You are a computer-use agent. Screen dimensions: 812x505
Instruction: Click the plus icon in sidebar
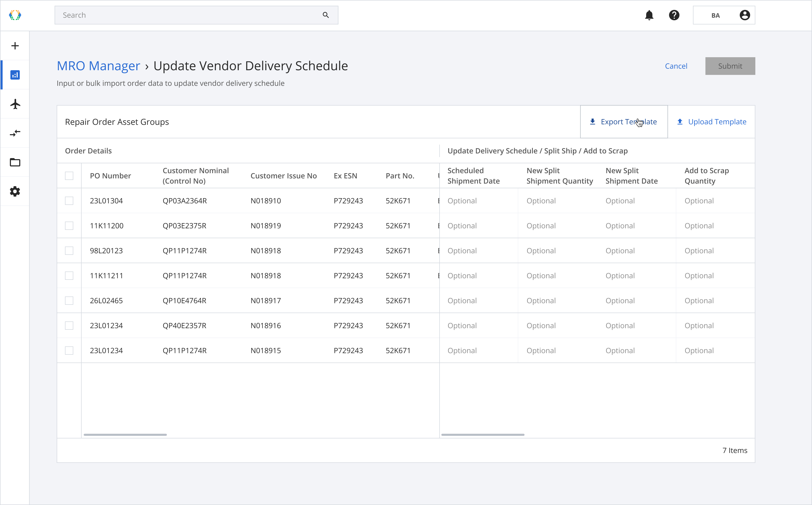(x=15, y=46)
